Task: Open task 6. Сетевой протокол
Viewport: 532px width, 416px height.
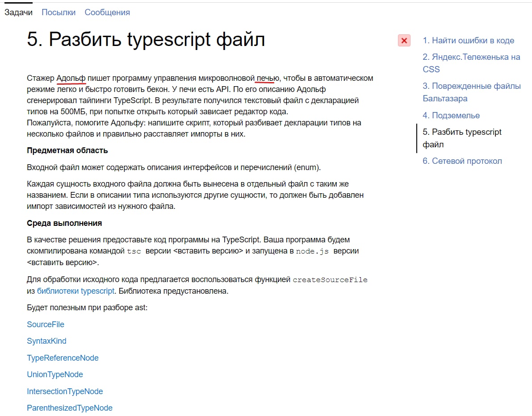Action: coord(462,161)
